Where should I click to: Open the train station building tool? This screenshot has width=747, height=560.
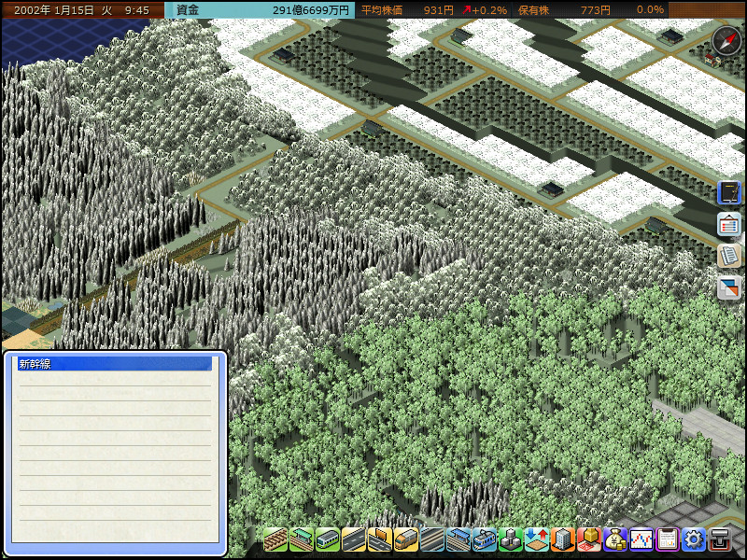point(302,539)
